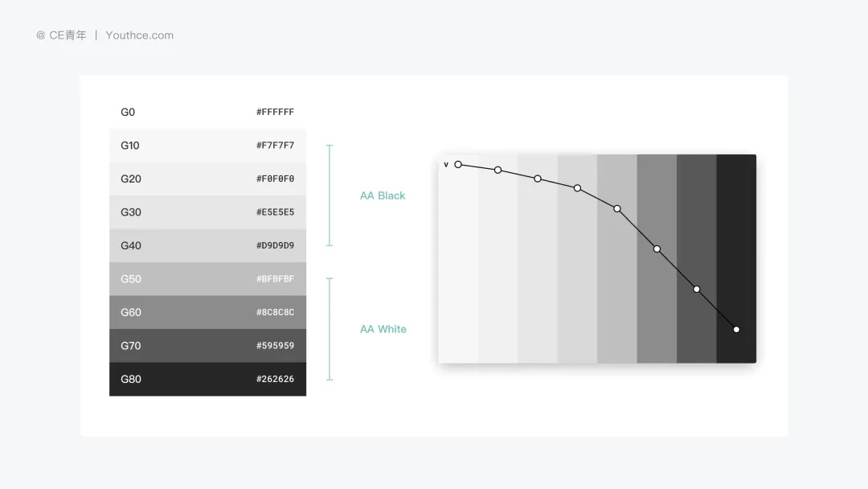Select the last curve point on black bar
The width and height of the screenshot is (868, 489).
click(x=736, y=330)
